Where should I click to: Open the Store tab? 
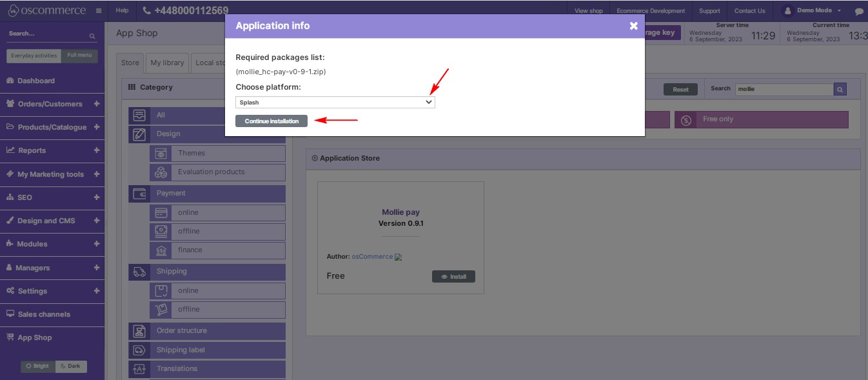point(130,63)
